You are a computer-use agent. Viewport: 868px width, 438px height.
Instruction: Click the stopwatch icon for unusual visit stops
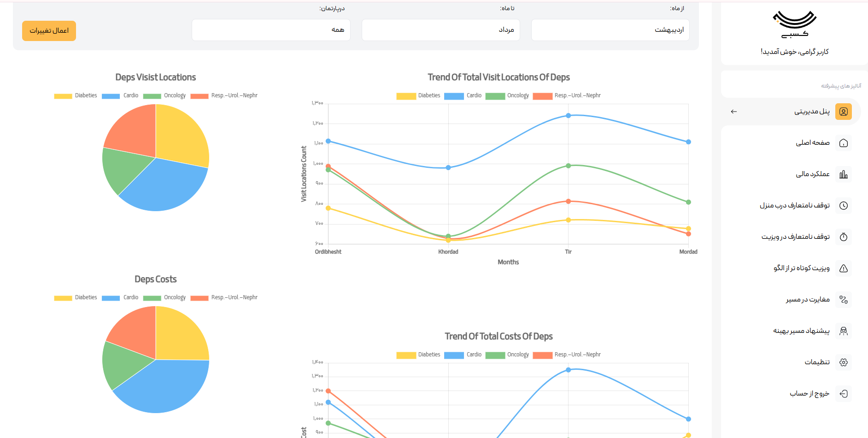tap(843, 237)
